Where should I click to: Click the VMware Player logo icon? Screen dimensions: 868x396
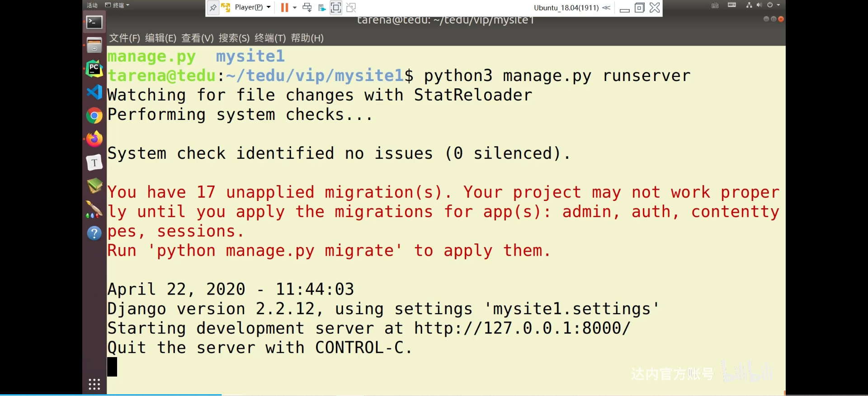tap(226, 7)
